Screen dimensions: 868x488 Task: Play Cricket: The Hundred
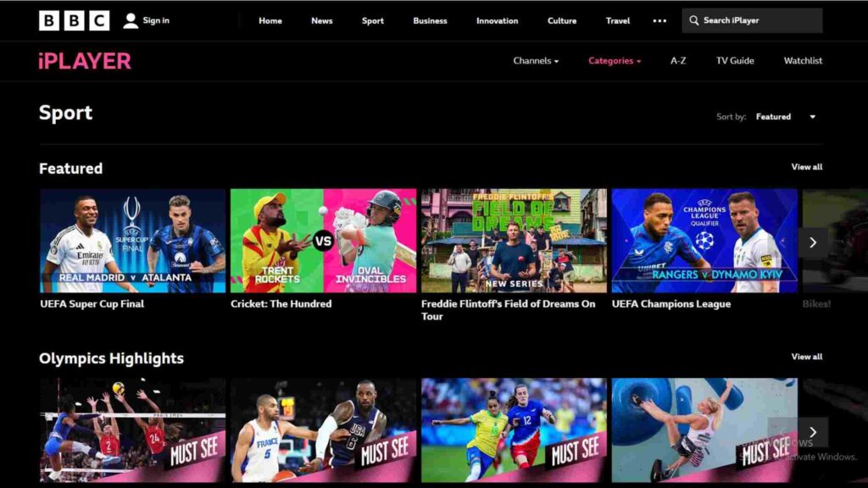322,240
